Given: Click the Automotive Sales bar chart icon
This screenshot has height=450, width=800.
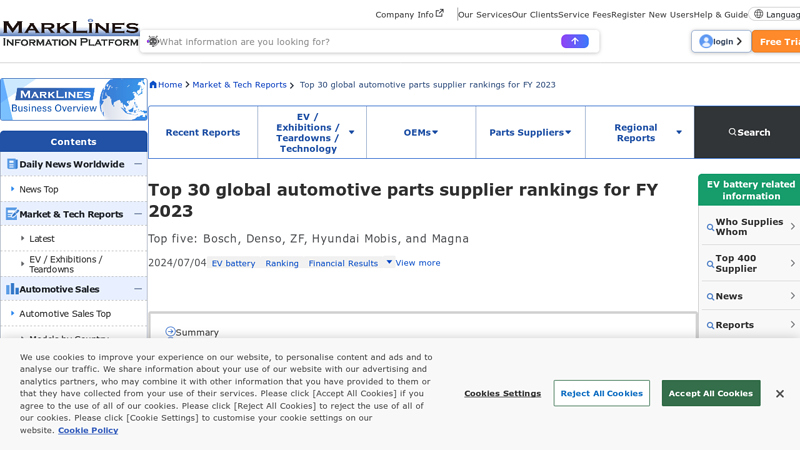Looking at the screenshot, I should pos(12,289).
